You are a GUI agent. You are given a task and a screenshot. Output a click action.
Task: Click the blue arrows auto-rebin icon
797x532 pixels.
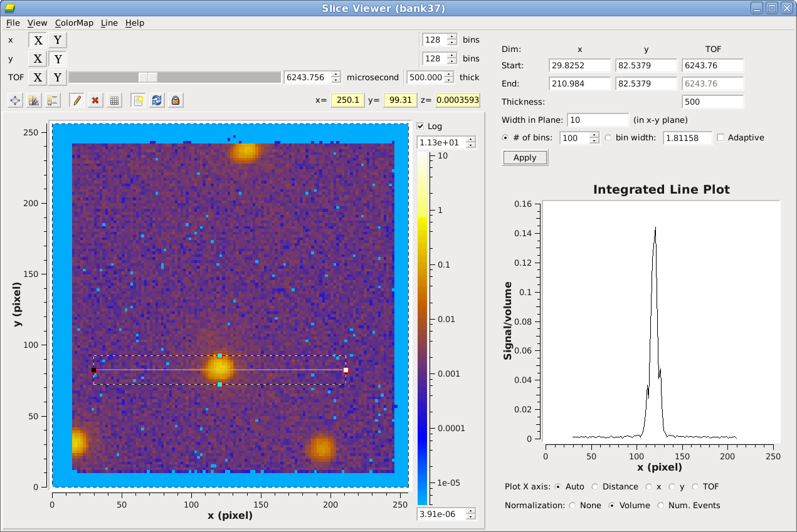[157, 100]
